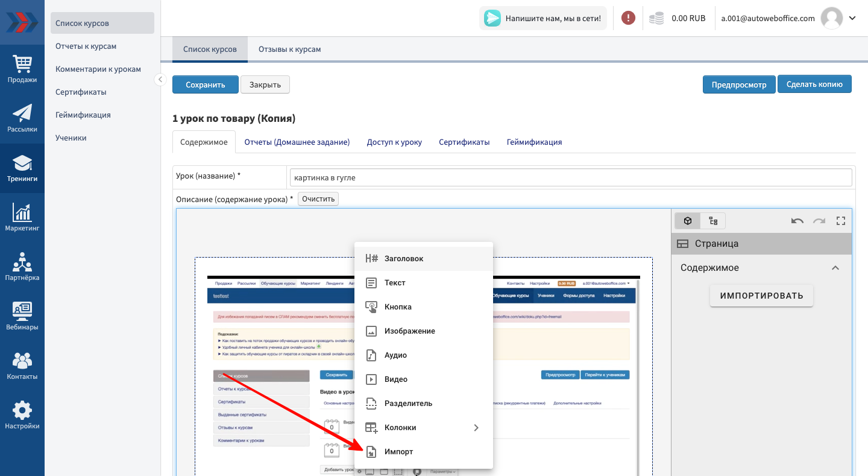Toggle fullscreen mode in the editor

pos(841,221)
